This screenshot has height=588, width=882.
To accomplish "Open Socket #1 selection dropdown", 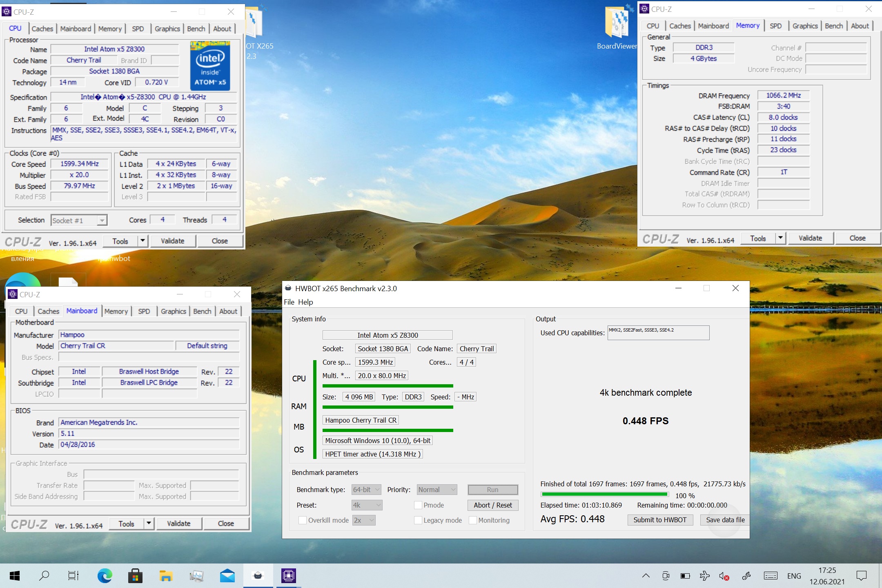I will coord(79,220).
